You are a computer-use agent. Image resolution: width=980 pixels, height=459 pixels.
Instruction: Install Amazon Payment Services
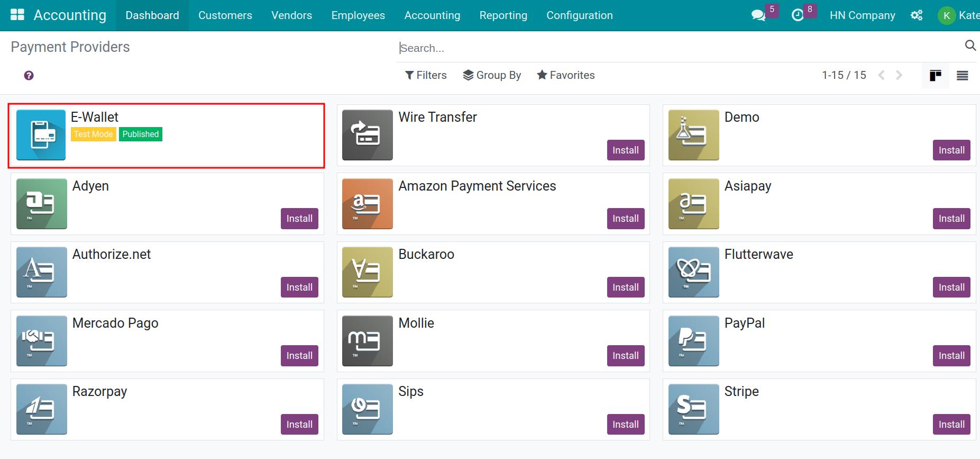pyautogui.click(x=626, y=219)
